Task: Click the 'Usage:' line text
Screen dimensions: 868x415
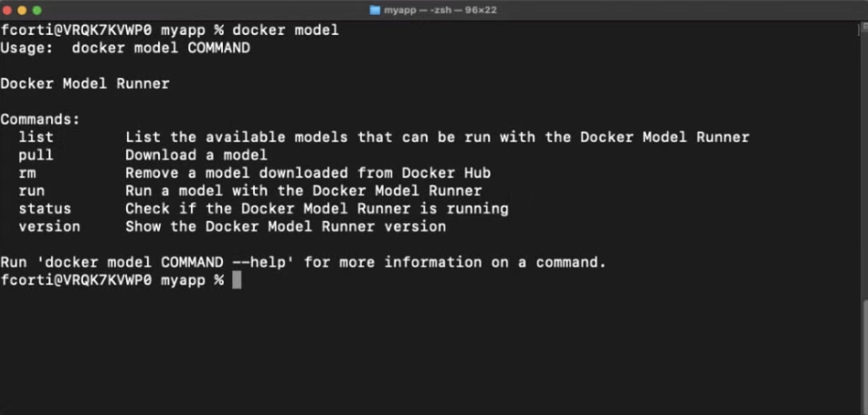Action: point(125,48)
